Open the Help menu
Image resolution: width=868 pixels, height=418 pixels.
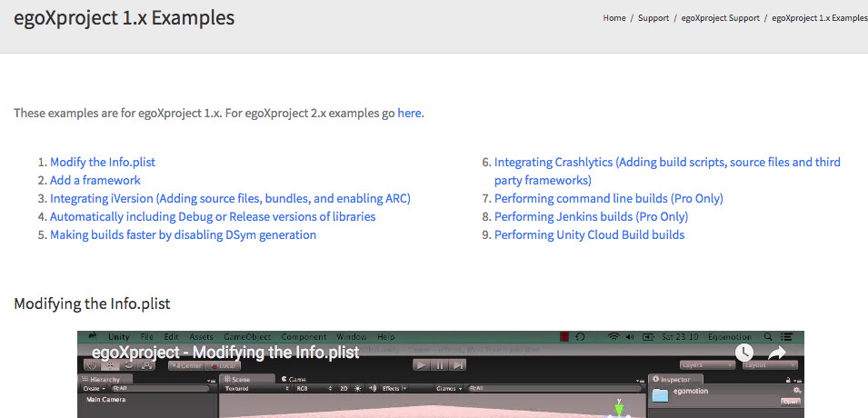point(386,336)
